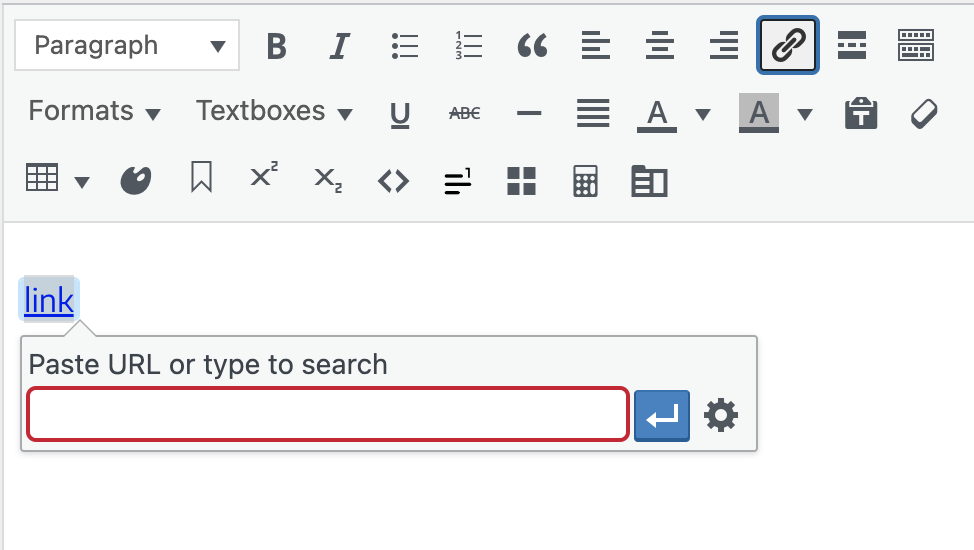
Task: Click the blue Apply link button
Action: (662, 415)
